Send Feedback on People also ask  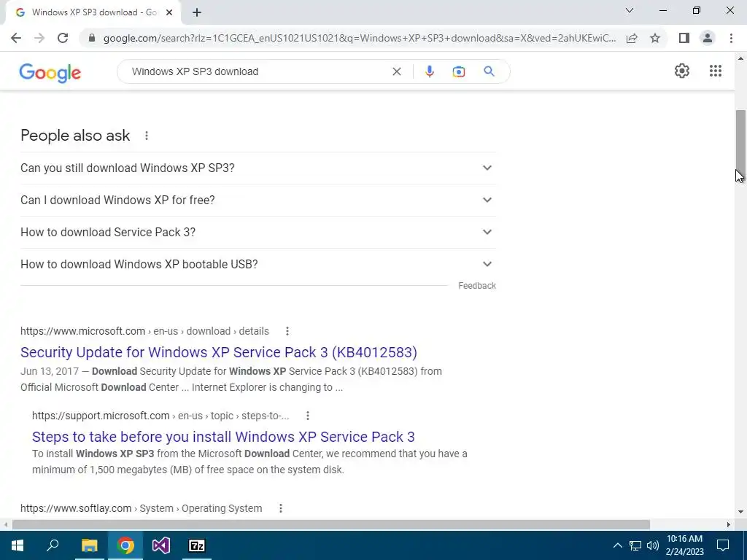pos(477,286)
